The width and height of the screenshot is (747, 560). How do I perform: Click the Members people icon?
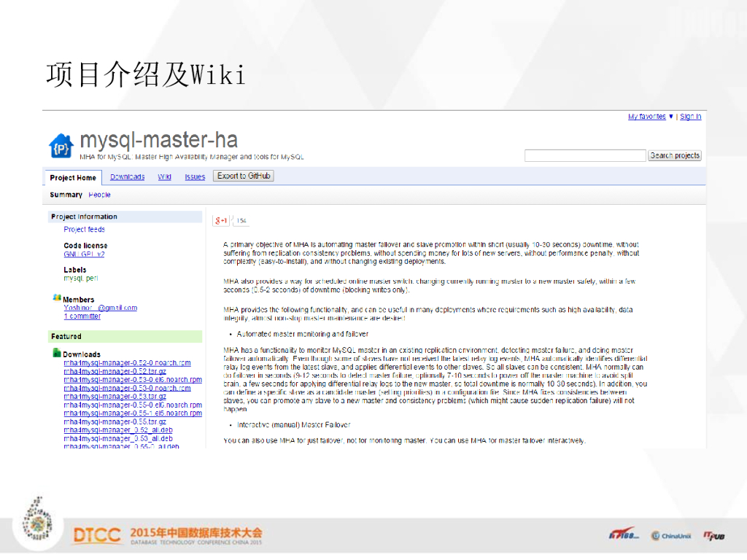tap(57, 297)
